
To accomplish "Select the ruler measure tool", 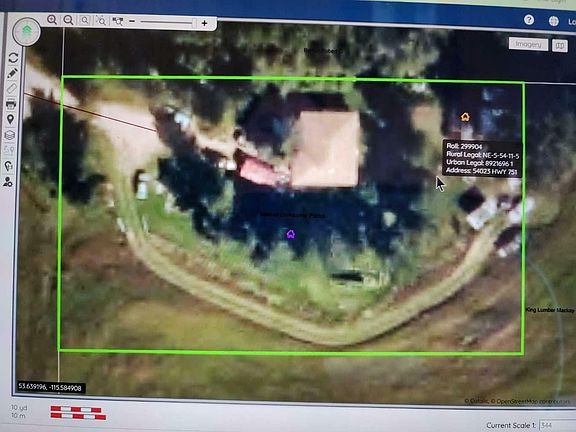I will pos(11,89).
